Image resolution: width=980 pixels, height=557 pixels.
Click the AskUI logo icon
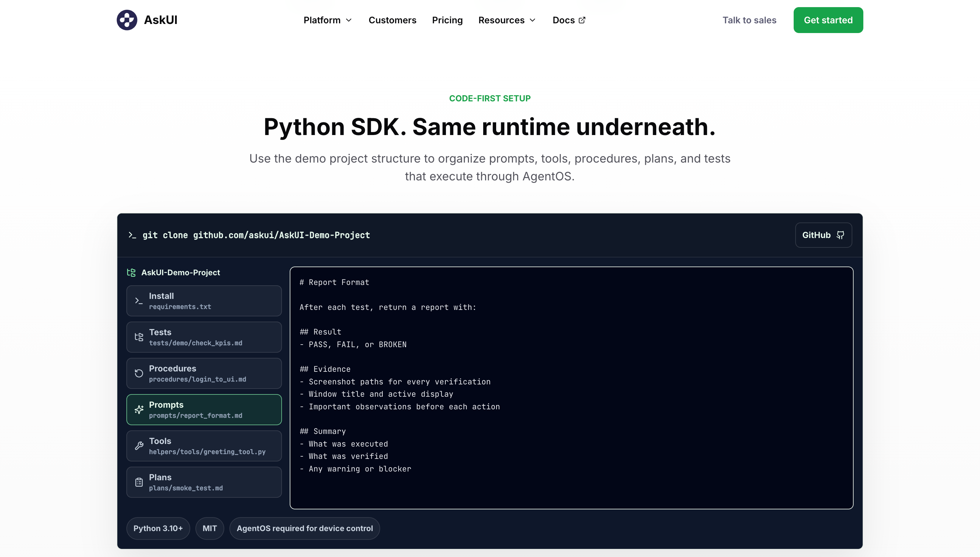click(x=127, y=20)
